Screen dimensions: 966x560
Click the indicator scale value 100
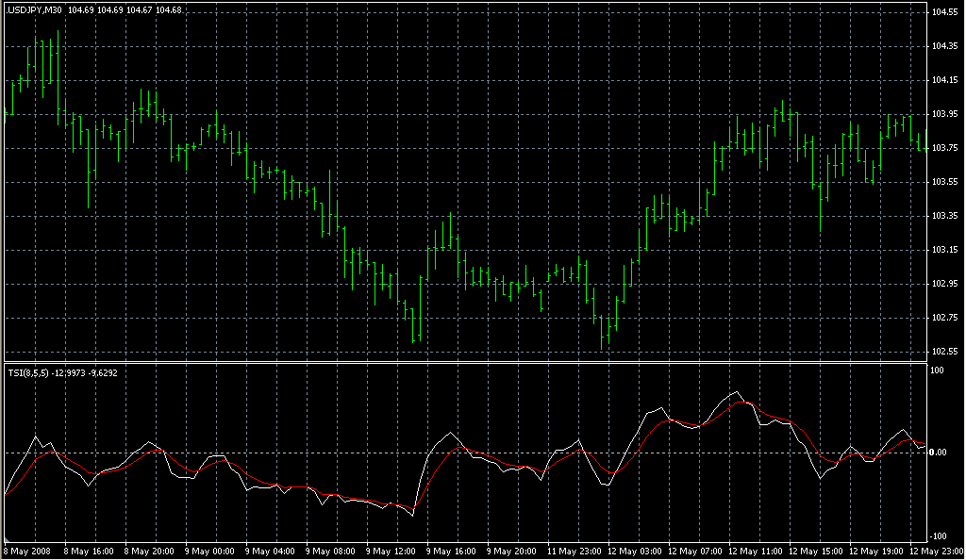[x=937, y=371]
